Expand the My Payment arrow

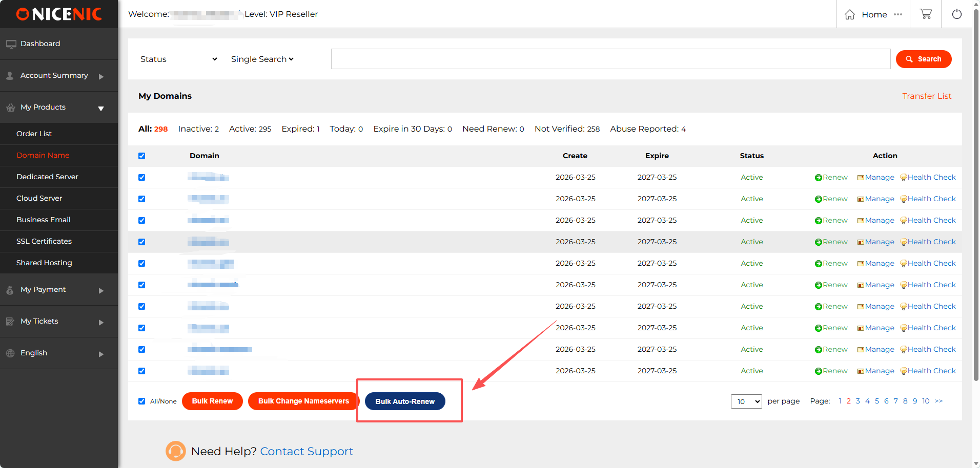pos(101,291)
